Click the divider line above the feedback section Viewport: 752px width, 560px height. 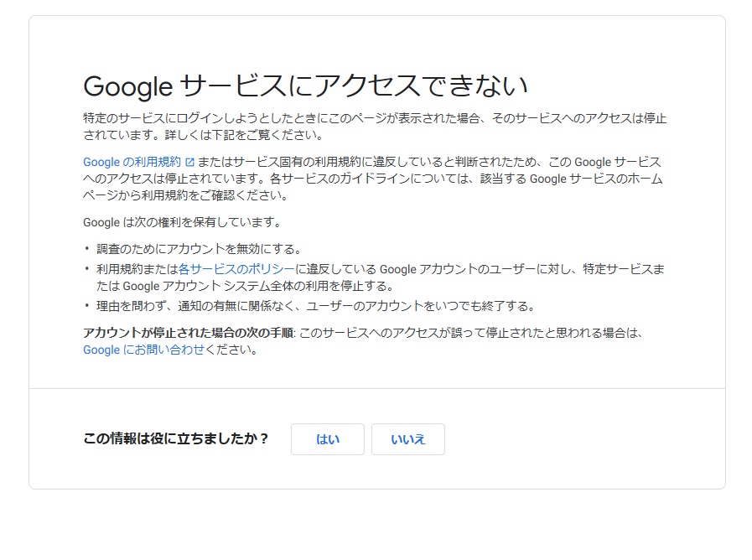point(377,388)
